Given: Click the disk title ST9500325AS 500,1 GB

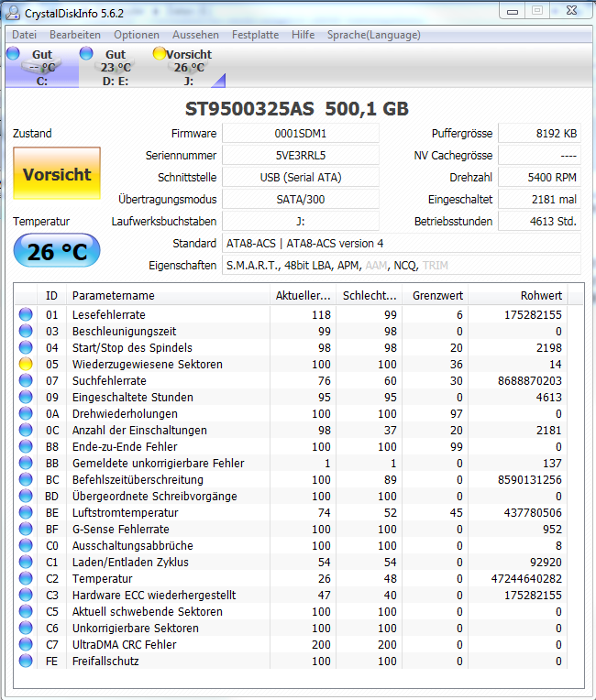Looking at the screenshot, I should click(297, 109).
